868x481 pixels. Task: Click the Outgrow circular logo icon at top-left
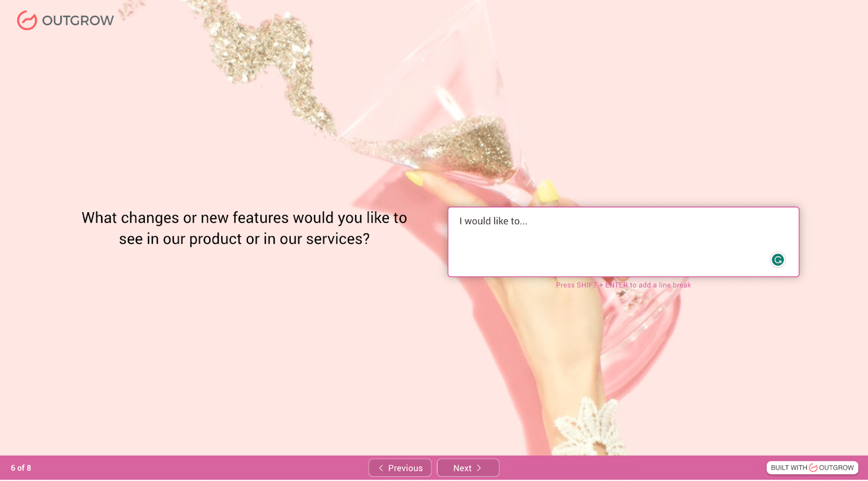pos(27,20)
